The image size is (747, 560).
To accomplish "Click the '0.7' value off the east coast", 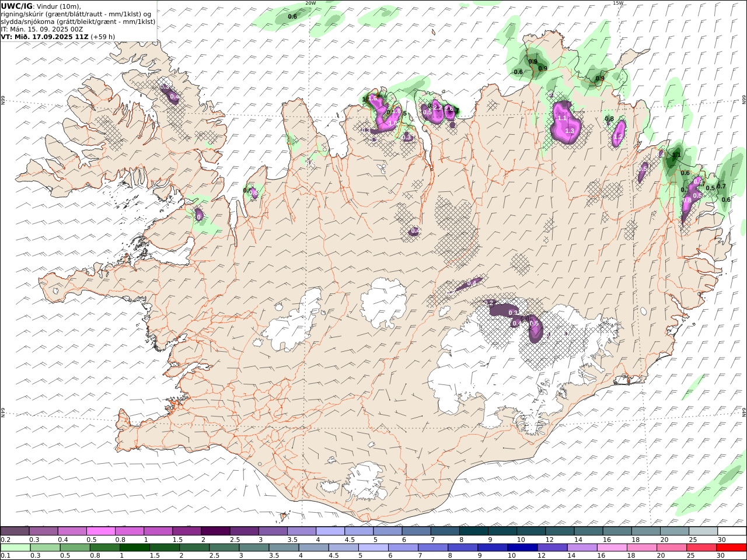I will (x=721, y=186).
